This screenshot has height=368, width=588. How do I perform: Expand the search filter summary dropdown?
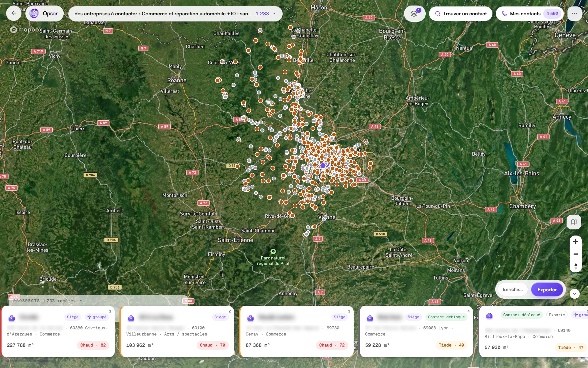click(274, 13)
